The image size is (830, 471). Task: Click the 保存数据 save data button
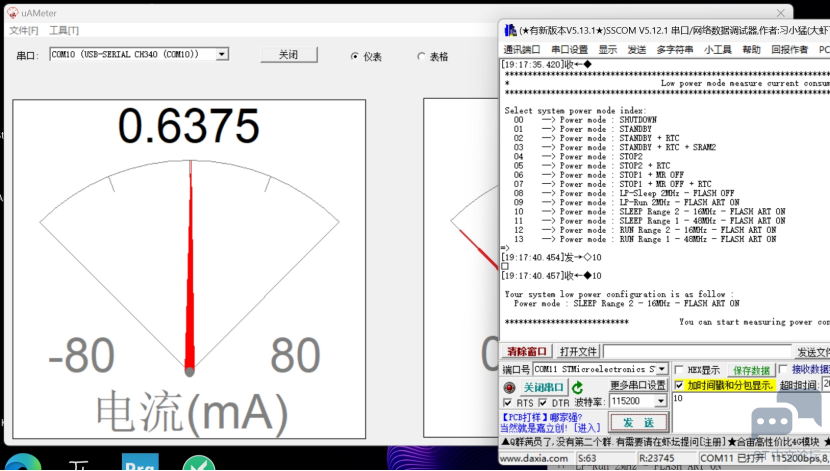click(751, 370)
